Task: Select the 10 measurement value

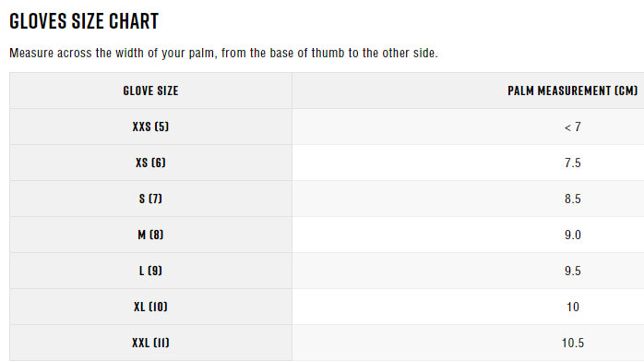Action: 573,307
